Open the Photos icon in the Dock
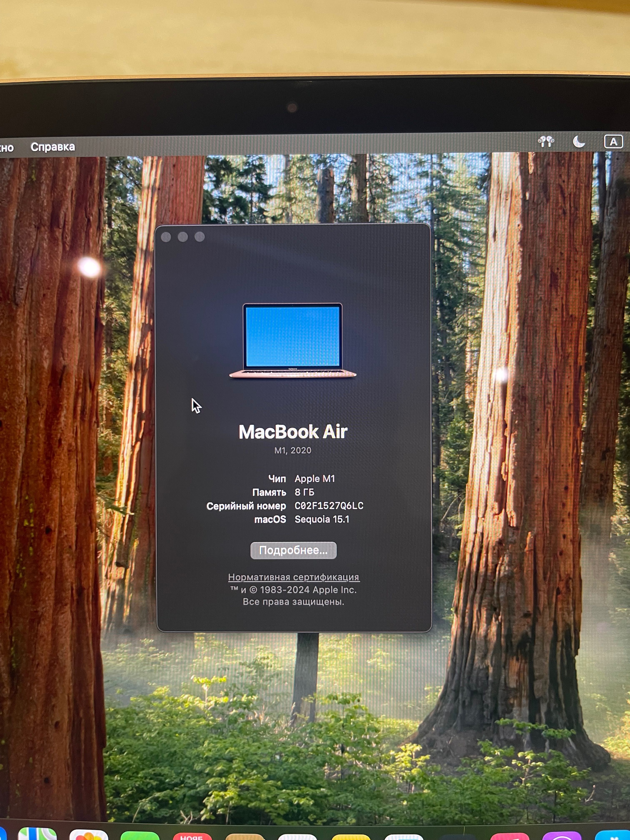Viewport: 630px width, 840px height. click(x=89, y=835)
